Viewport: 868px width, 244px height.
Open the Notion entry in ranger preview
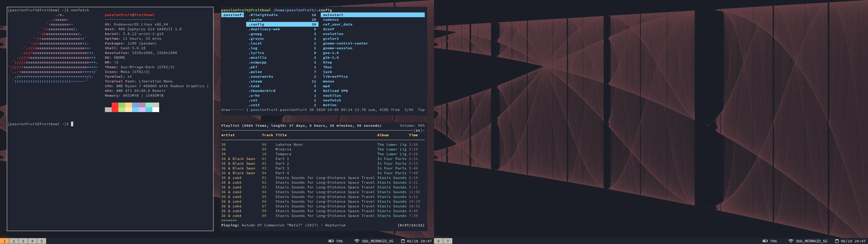(x=330, y=105)
